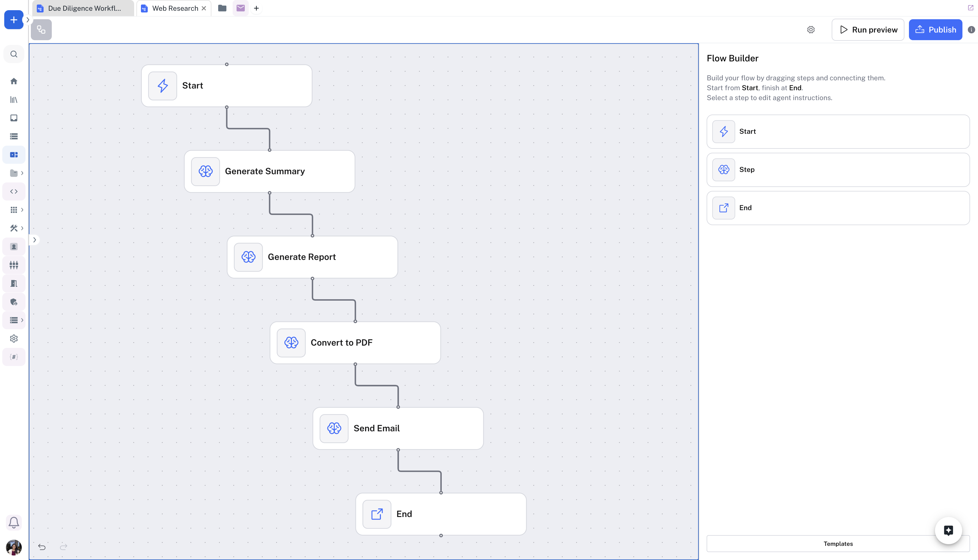Switch to Due Diligence Workflow tab
The width and height of the screenshot is (978, 560).
click(84, 8)
